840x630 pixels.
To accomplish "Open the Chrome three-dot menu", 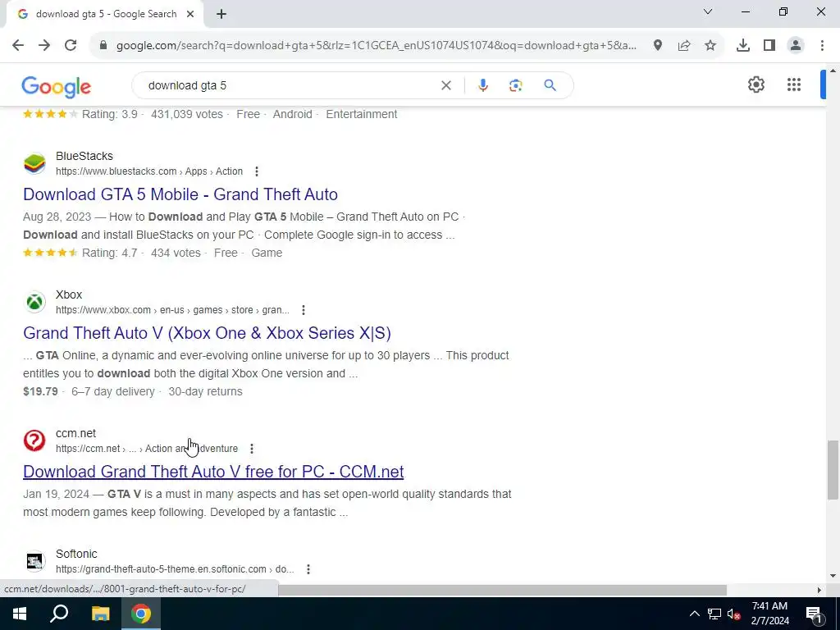I will 822,46.
